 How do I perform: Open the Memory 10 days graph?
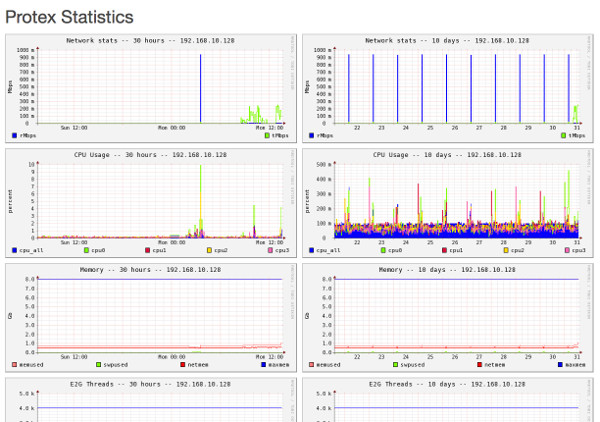(448, 318)
